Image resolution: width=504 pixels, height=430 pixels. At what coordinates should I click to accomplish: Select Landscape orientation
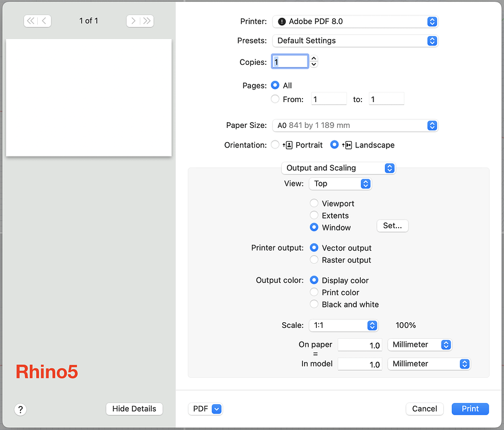334,145
